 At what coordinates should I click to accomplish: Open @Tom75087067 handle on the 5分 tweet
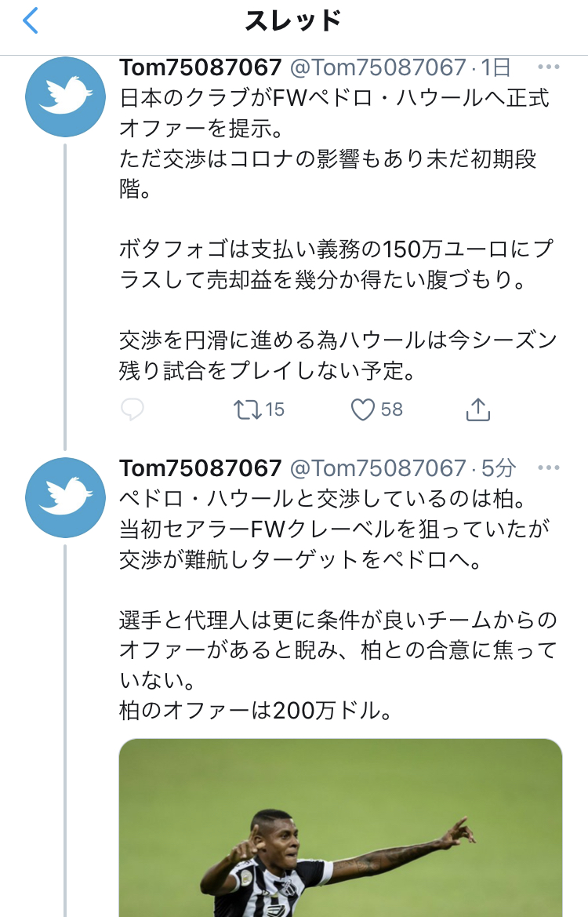pyautogui.click(x=378, y=468)
